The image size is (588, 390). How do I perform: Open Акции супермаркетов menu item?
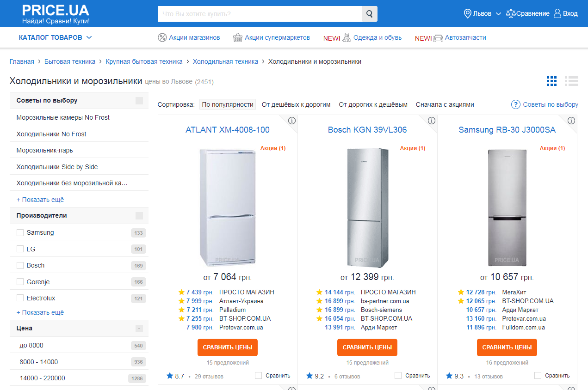(277, 37)
